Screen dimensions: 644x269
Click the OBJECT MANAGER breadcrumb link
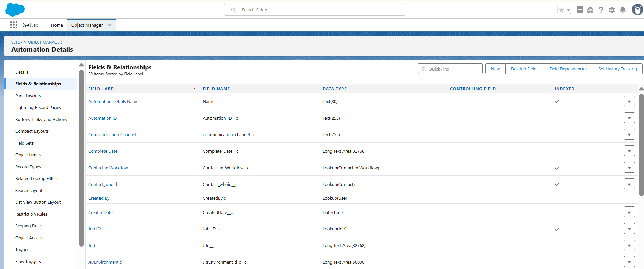(x=45, y=42)
